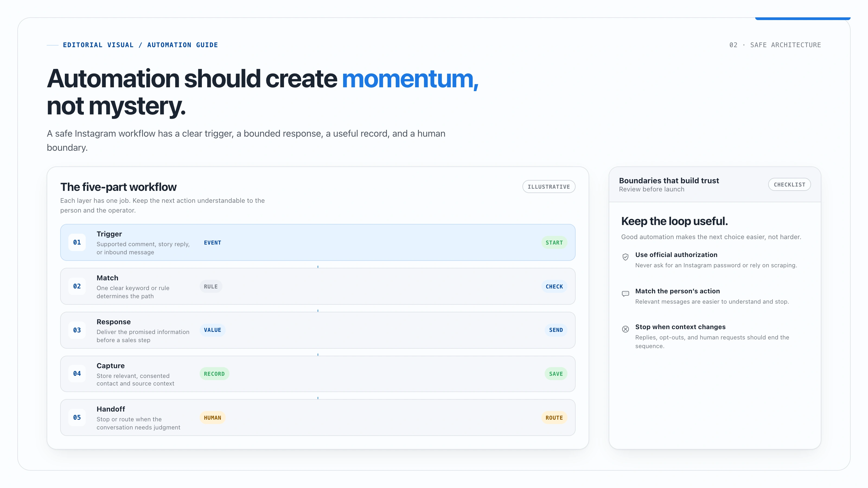Click '02 · SAFE ARCHITECTURE' header label

775,45
